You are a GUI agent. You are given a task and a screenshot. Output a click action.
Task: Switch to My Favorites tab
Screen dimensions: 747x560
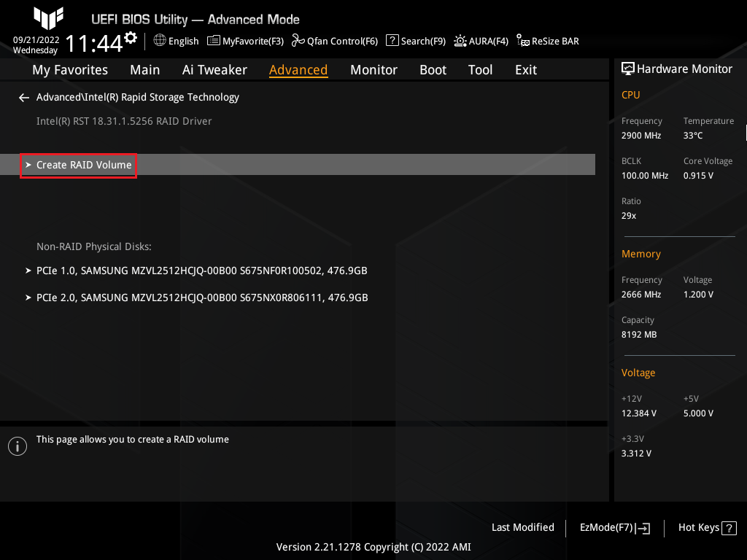[70, 70]
